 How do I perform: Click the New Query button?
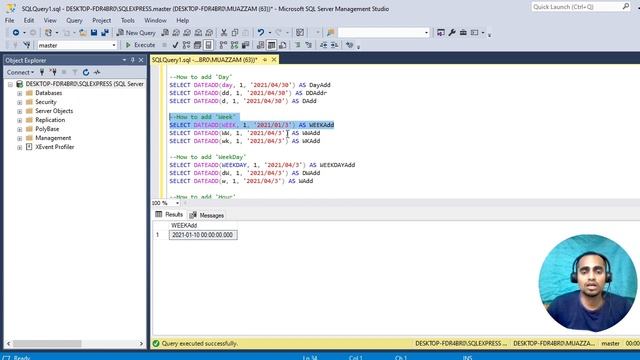(x=136, y=33)
